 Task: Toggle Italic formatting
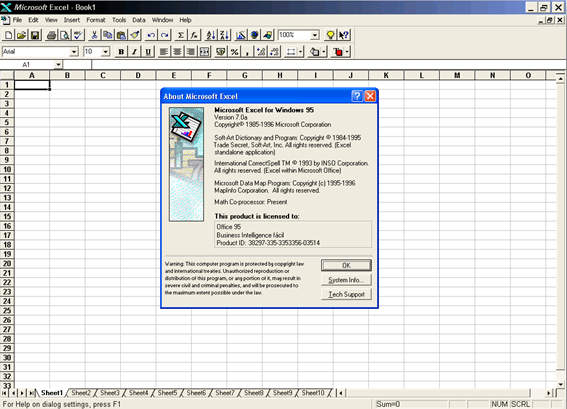[x=135, y=52]
